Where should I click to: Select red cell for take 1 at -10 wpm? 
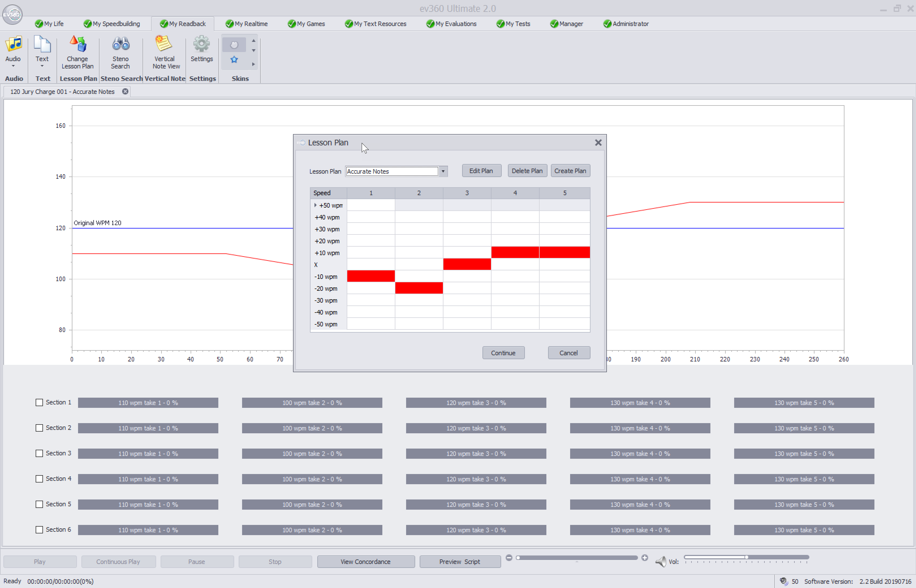click(371, 276)
